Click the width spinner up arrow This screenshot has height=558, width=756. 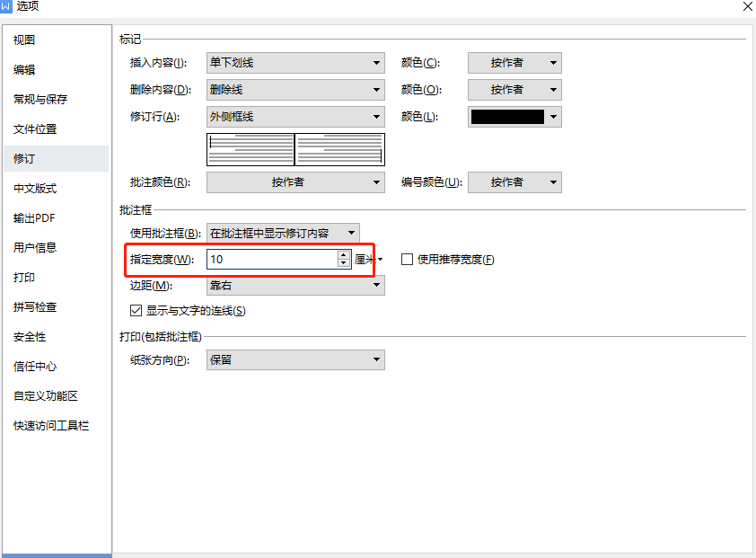[x=342, y=254]
